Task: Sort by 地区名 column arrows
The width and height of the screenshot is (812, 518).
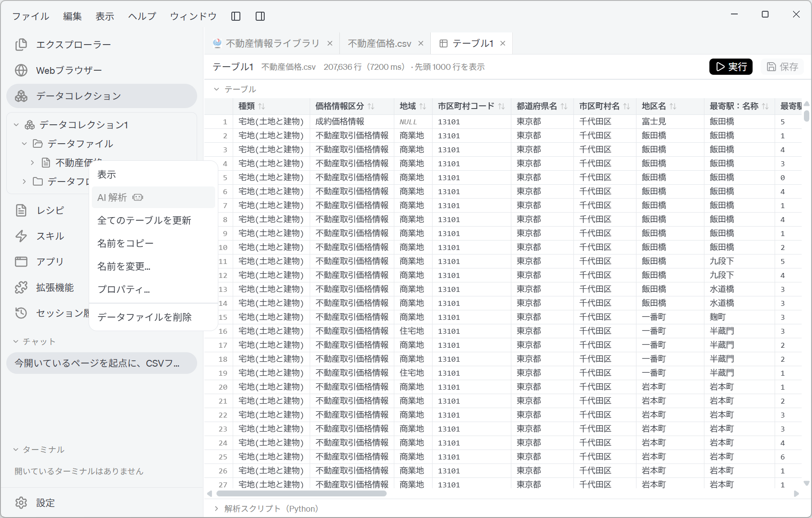Action: coord(673,106)
